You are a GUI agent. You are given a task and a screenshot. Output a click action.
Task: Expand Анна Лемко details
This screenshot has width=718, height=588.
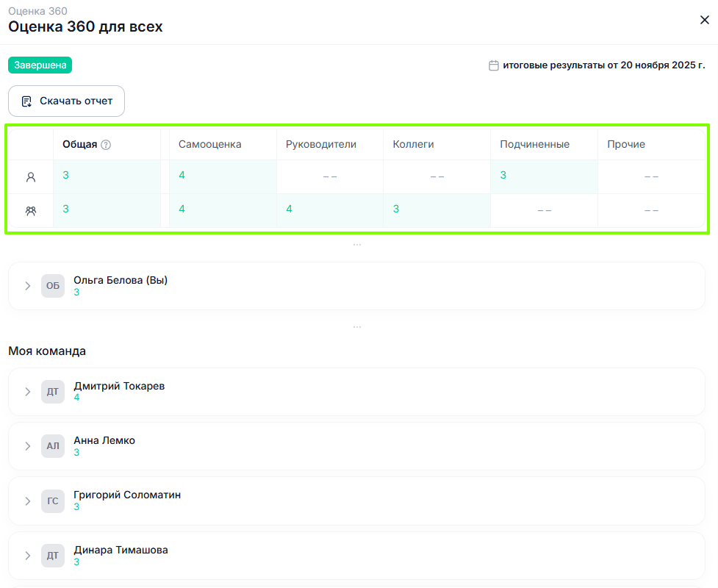[x=28, y=446]
